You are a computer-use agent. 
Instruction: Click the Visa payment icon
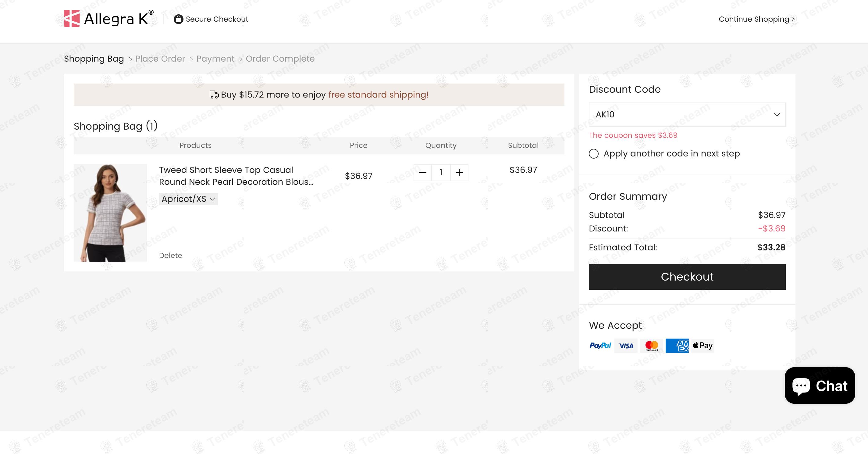[626, 346]
